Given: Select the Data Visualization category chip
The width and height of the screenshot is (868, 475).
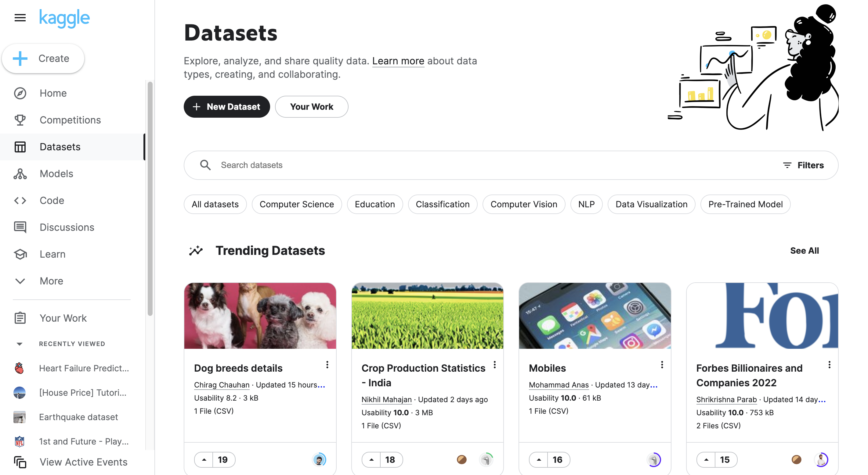Looking at the screenshot, I should coord(651,204).
